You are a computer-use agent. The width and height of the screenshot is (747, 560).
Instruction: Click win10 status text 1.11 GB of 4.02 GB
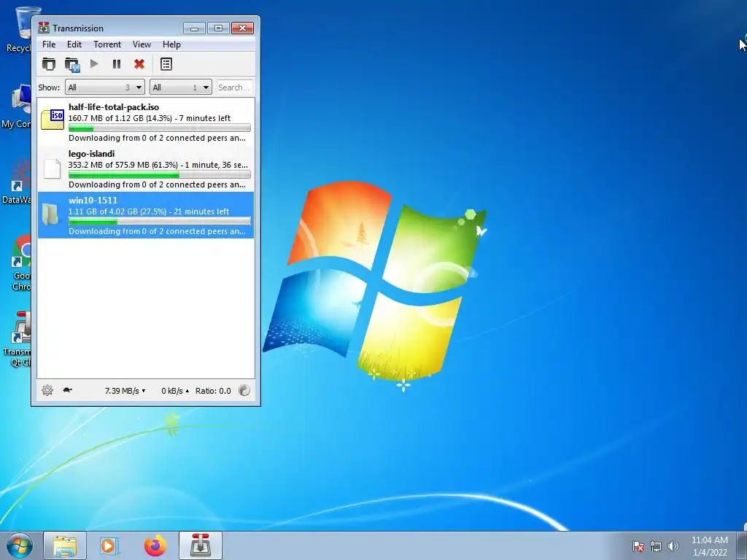(x=148, y=211)
